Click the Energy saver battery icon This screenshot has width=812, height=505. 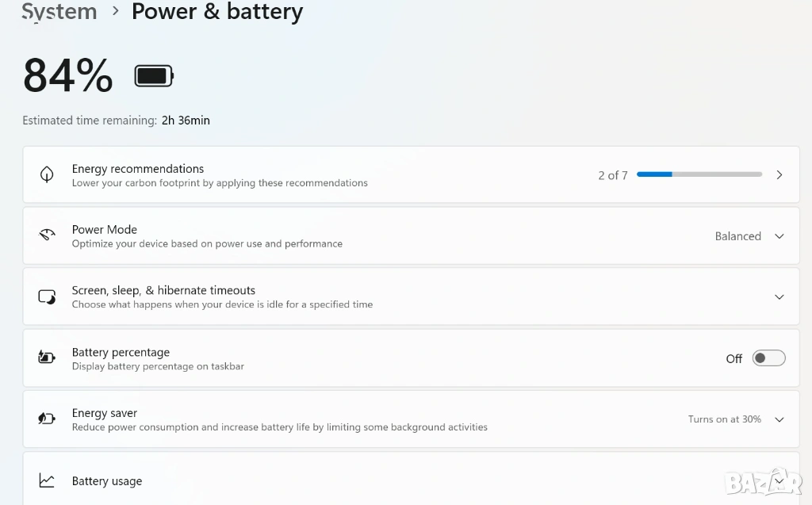(x=47, y=419)
